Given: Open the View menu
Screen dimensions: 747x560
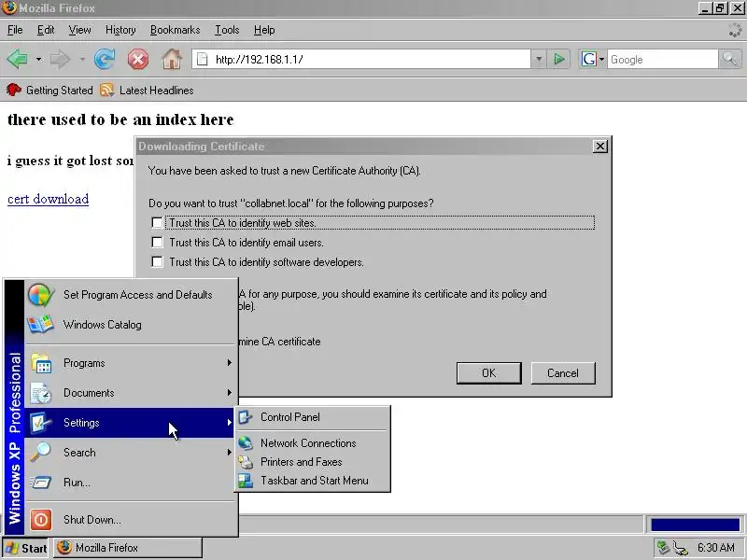Looking at the screenshot, I should [x=79, y=30].
